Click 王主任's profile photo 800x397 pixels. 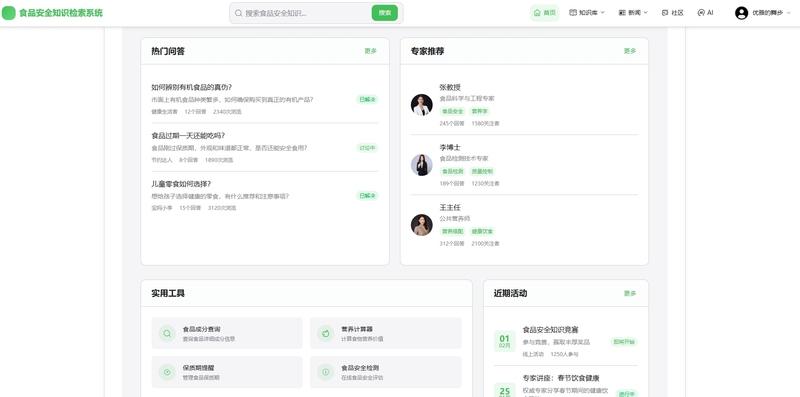[421, 225]
